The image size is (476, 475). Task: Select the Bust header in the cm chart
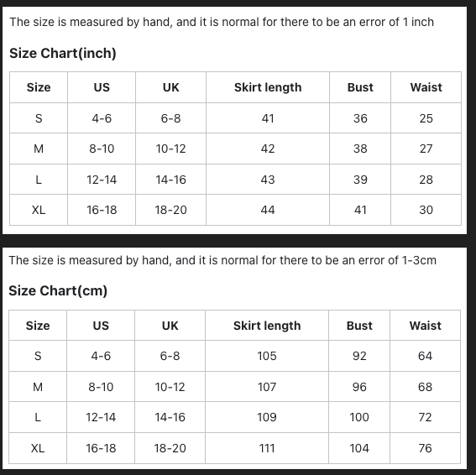click(x=359, y=326)
